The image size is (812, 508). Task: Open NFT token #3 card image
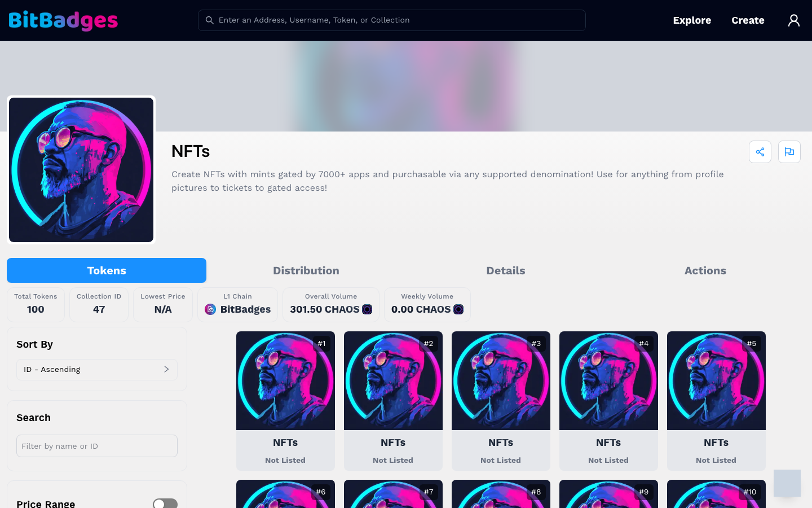click(x=501, y=380)
